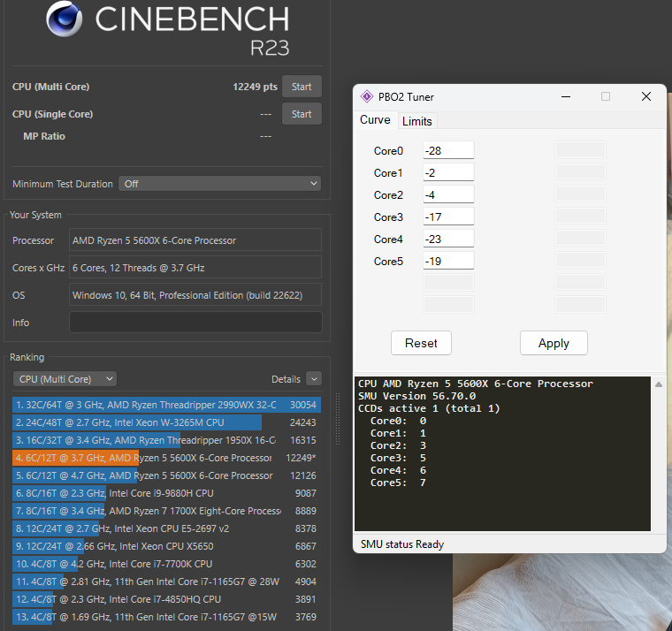This screenshot has width=672, height=631.
Task: Click the OS field showing Windows 10
Action: [x=195, y=295]
